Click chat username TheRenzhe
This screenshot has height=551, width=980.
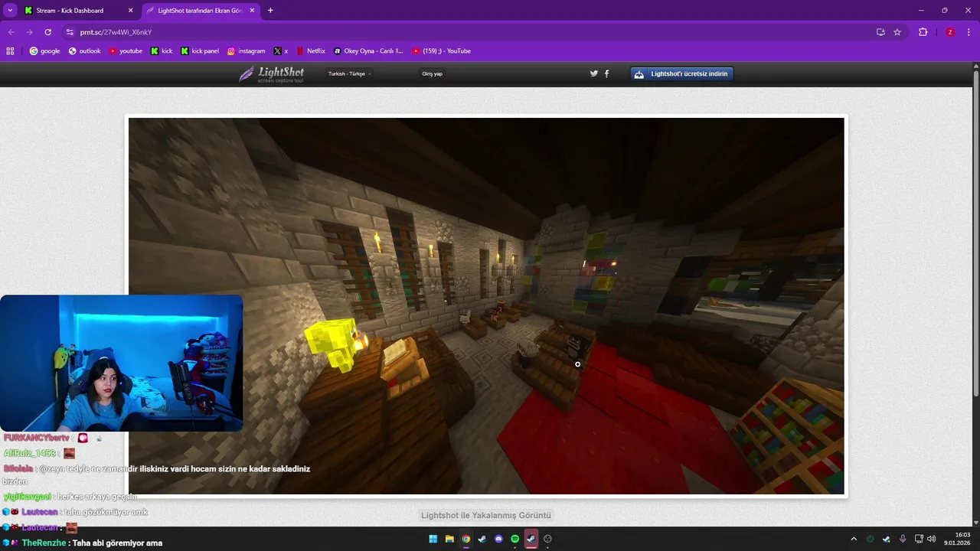click(44, 543)
